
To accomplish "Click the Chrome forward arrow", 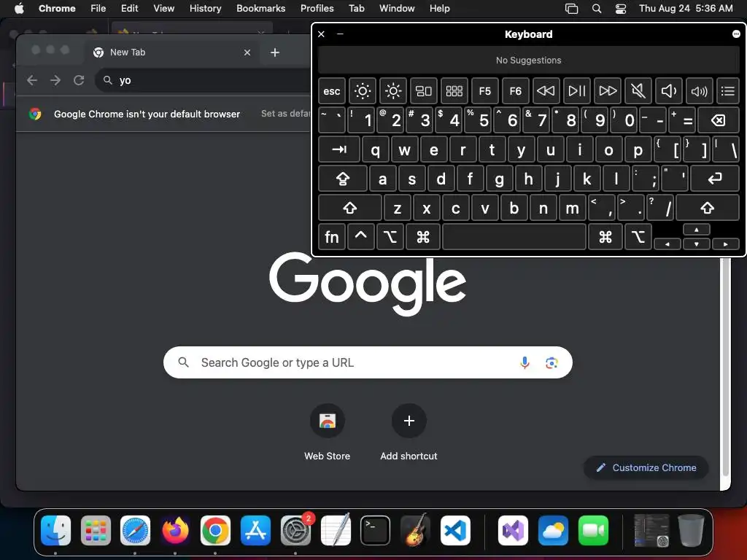I will 55,80.
